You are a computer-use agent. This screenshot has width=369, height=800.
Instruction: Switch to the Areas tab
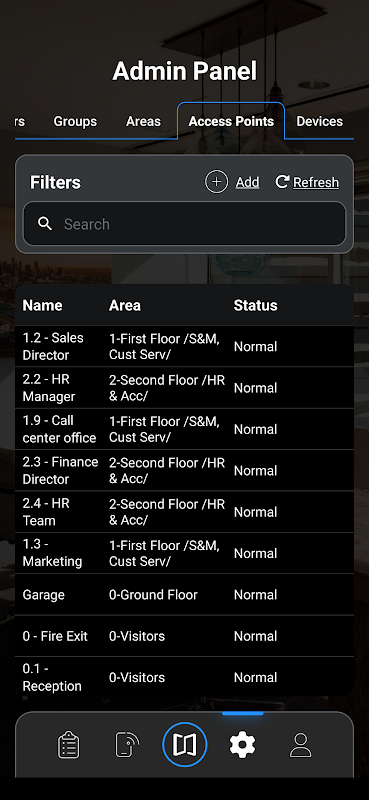pyautogui.click(x=143, y=121)
